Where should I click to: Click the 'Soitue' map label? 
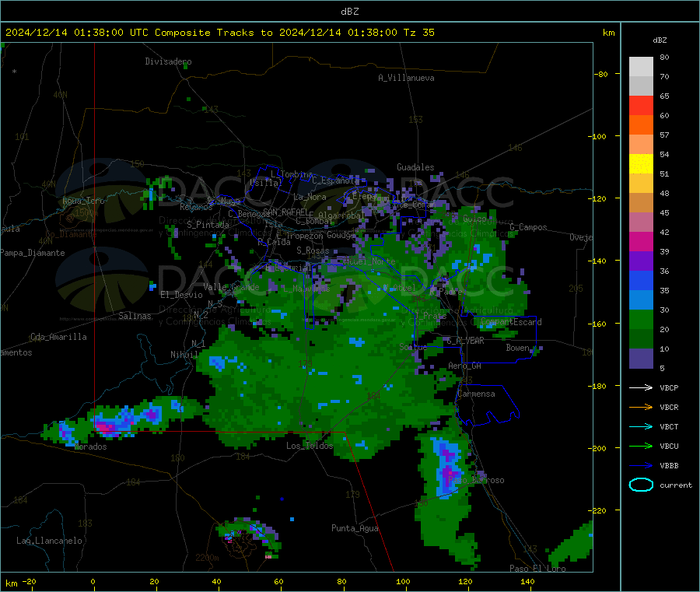(x=413, y=346)
